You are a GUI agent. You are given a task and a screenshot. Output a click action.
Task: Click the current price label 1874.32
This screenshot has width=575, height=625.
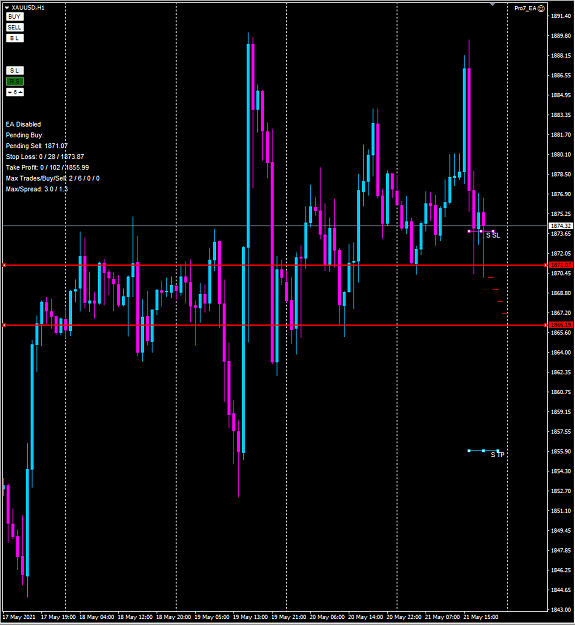pyautogui.click(x=561, y=226)
